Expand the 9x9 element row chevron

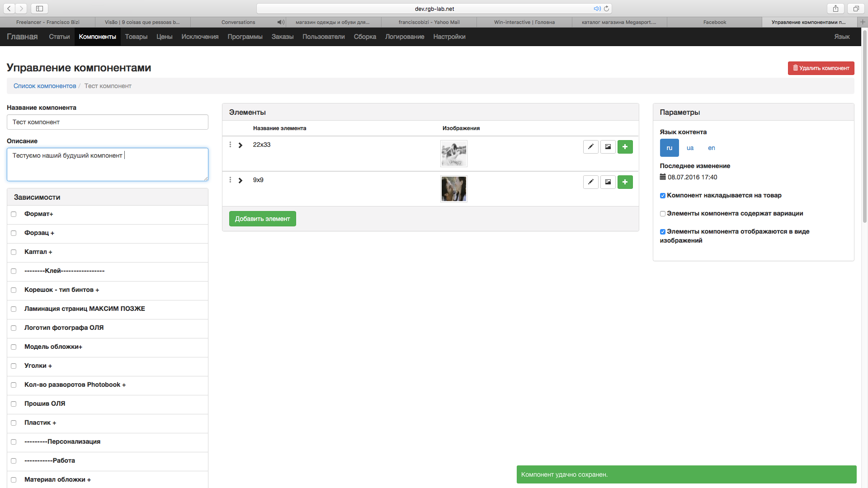click(x=241, y=180)
